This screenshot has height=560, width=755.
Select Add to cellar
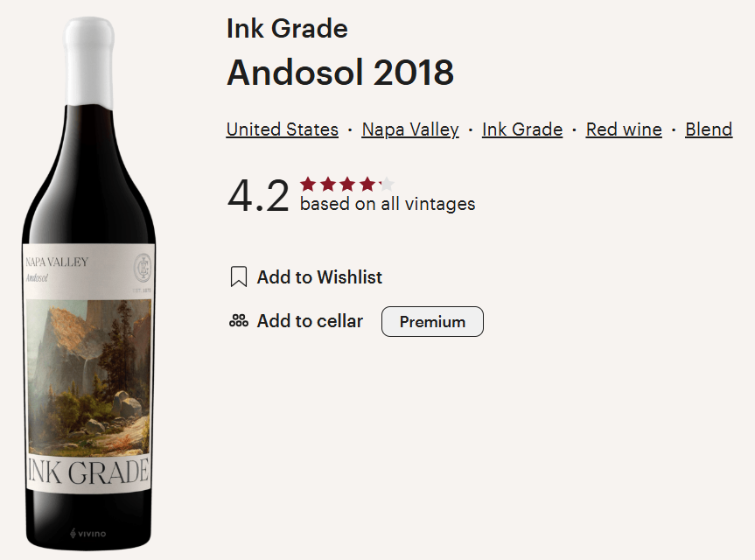tap(308, 321)
